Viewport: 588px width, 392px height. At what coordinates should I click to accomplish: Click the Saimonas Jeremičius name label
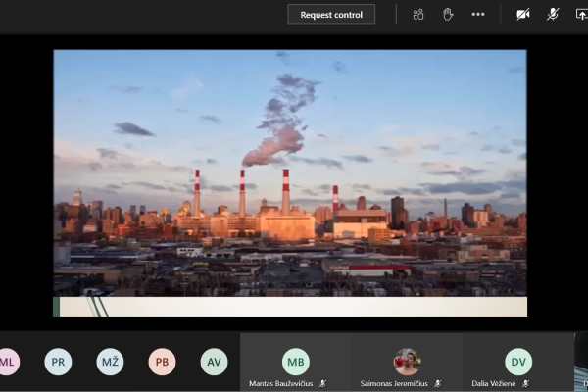(x=394, y=384)
